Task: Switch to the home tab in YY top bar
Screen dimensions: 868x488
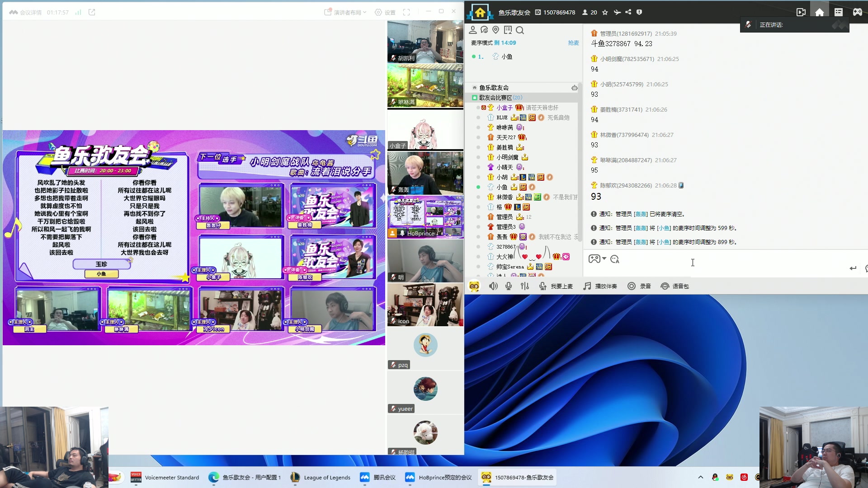Action: point(820,12)
